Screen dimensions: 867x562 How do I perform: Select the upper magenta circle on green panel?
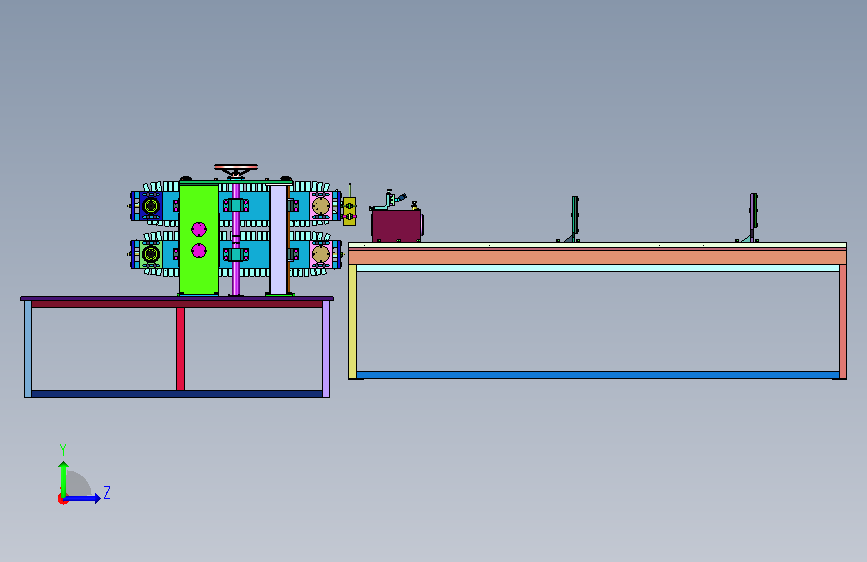click(199, 229)
